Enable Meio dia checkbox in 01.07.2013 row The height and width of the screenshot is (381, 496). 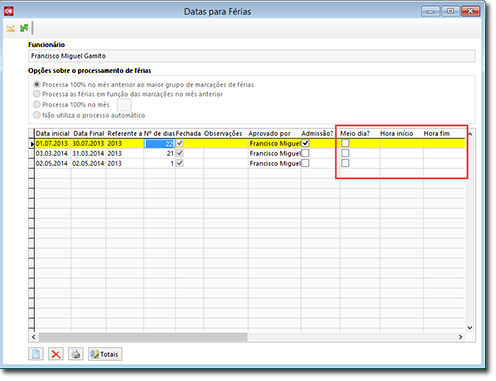tap(345, 143)
